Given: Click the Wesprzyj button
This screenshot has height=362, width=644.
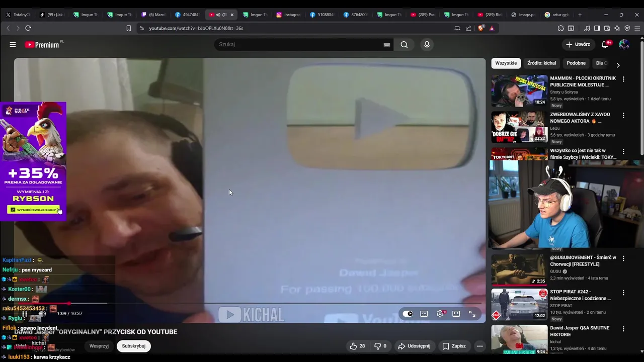Looking at the screenshot, I should coord(99,346).
